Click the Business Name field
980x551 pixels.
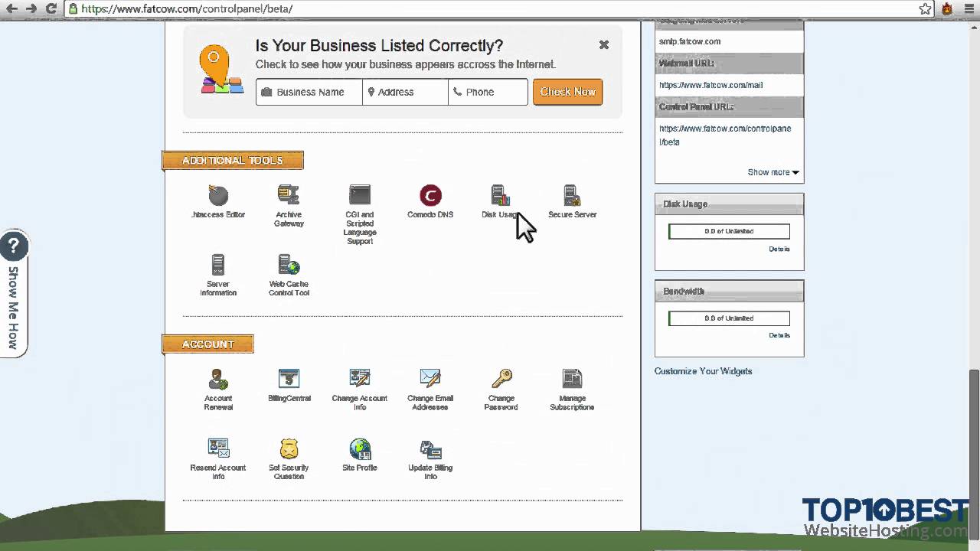pos(309,92)
